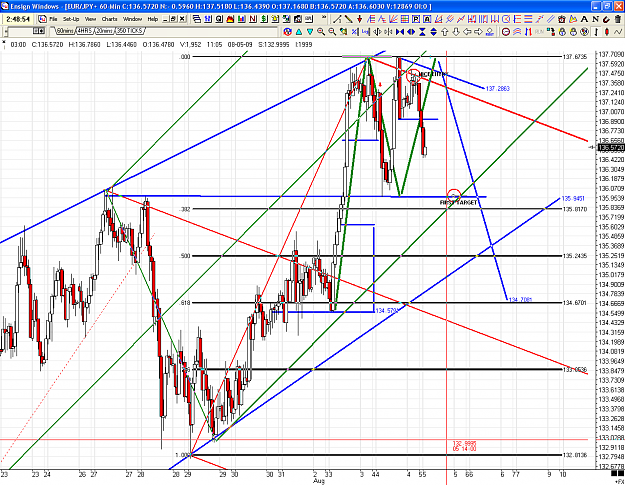Click the boxed P tool icon
The width and height of the screenshot is (625, 485).
(416, 19)
